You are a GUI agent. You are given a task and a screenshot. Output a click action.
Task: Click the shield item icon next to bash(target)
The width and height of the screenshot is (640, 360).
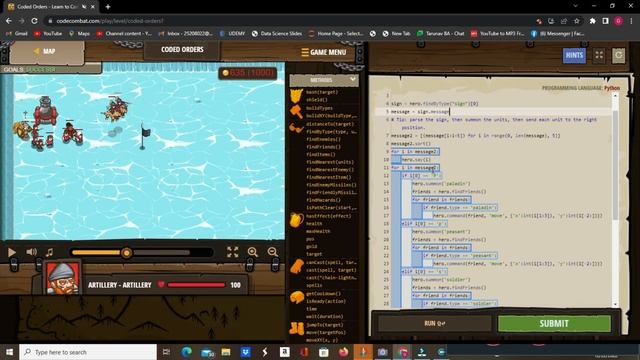point(297,96)
